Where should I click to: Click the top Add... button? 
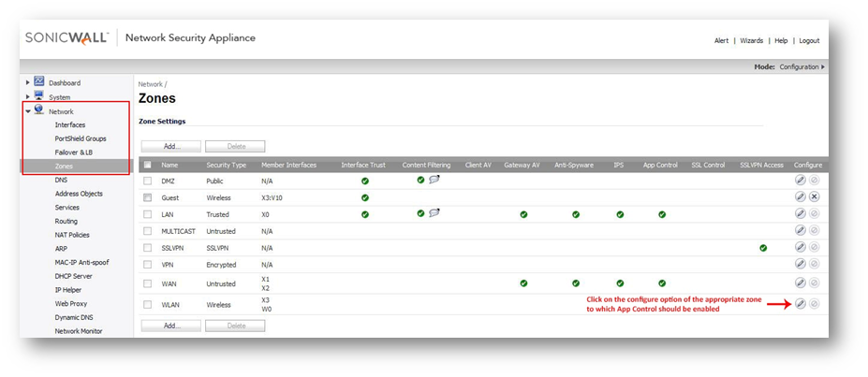170,147
